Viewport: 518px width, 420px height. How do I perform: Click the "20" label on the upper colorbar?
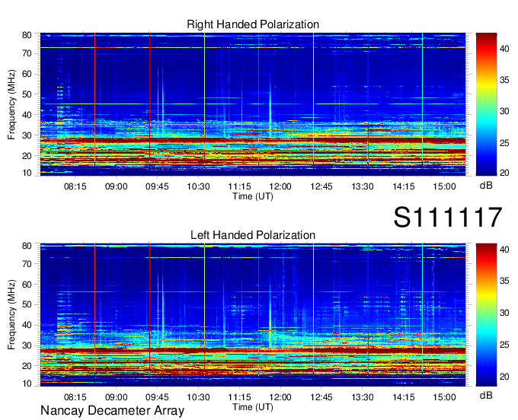pos(504,173)
